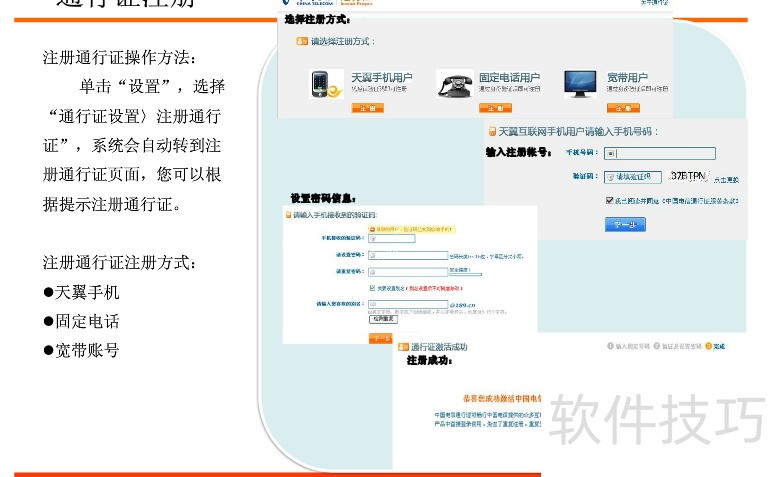Click the 天翼手机用户 mobile phone icon
The image size is (773, 477).
pyautogui.click(x=325, y=84)
